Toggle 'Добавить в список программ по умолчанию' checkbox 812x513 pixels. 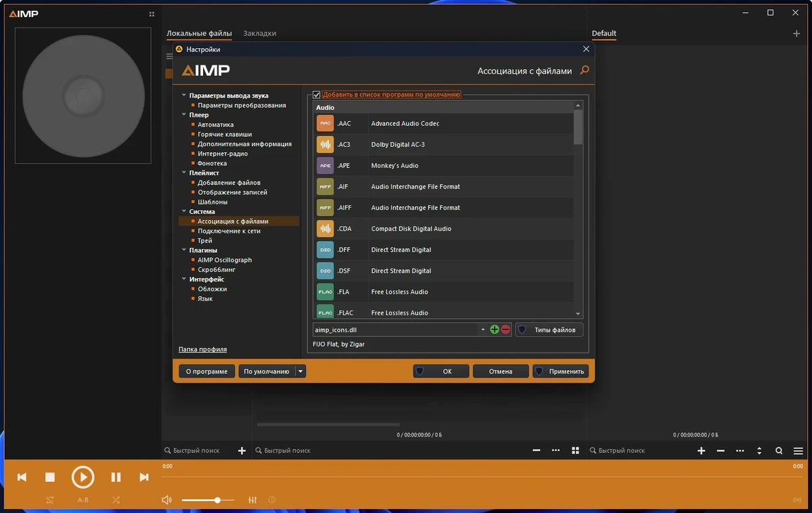(x=317, y=95)
